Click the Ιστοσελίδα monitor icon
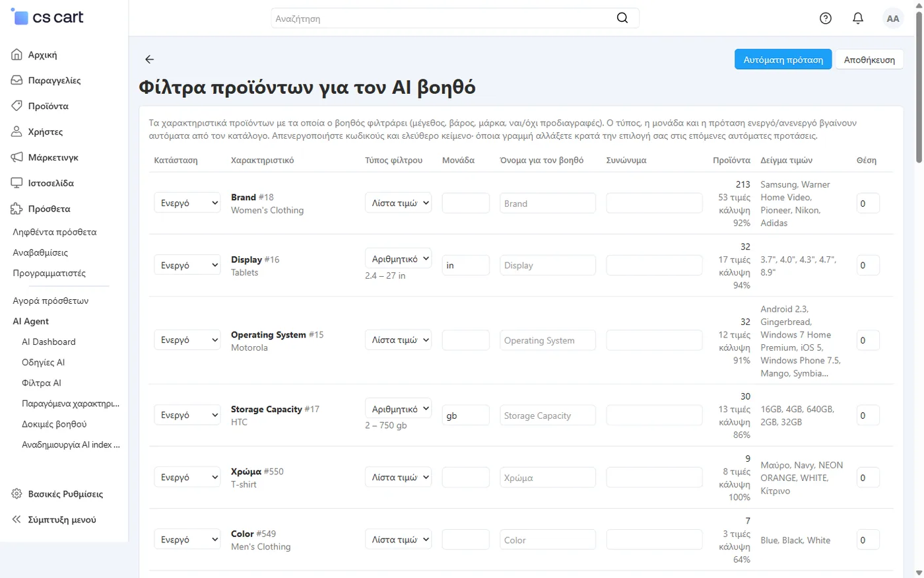924x578 pixels. tap(17, 183)
